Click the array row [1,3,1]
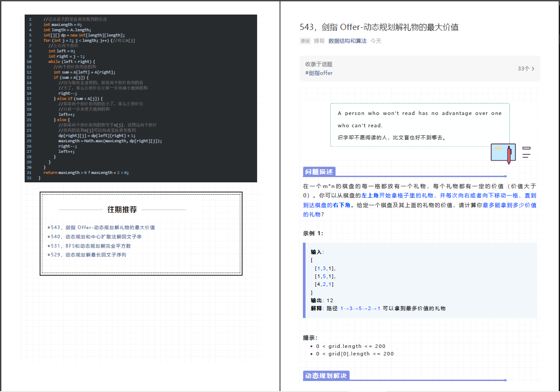 (325, 268)
